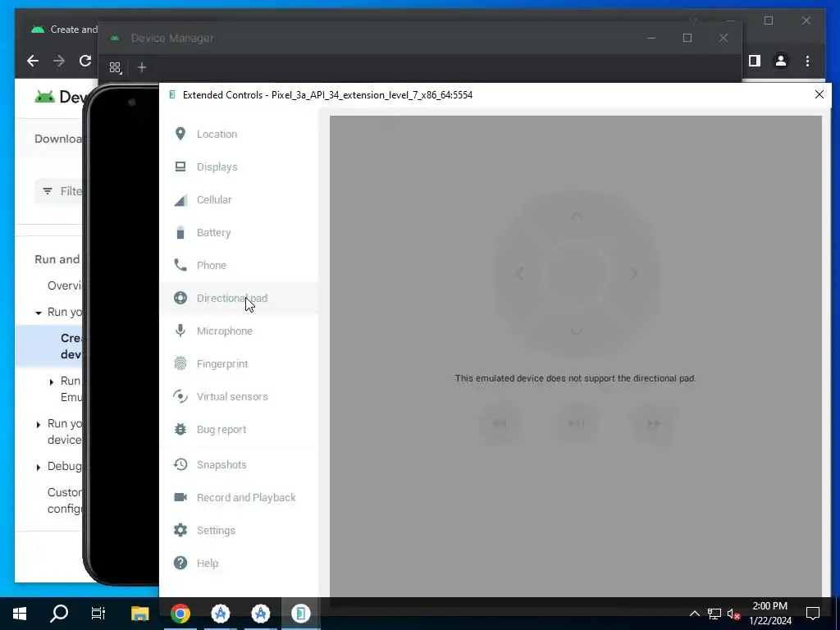Click the D-pad right arrow
840x630 pixels.
[634, 274]
